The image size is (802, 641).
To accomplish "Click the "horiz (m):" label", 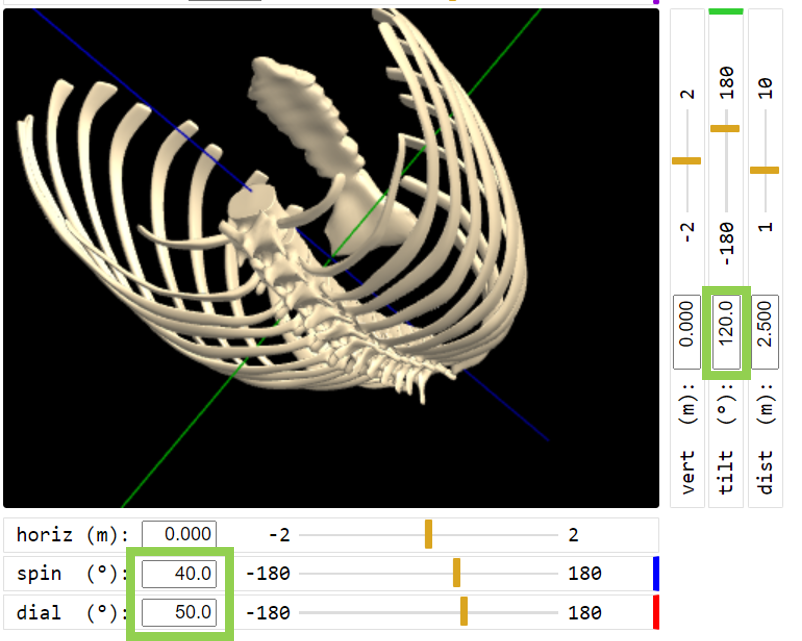I will click(73, 535).
